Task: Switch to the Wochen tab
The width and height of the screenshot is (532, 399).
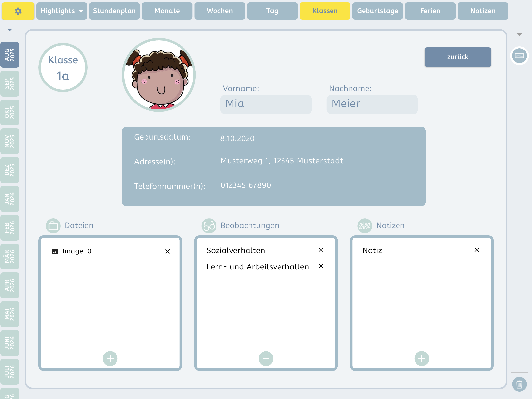Action: click(220, 11)
